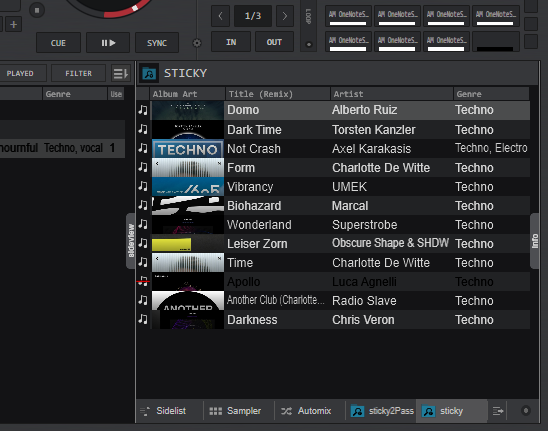Select the Time track by Charlotte De Witte
Viewport: 548px width, 431px height.
tap(340, 263)
